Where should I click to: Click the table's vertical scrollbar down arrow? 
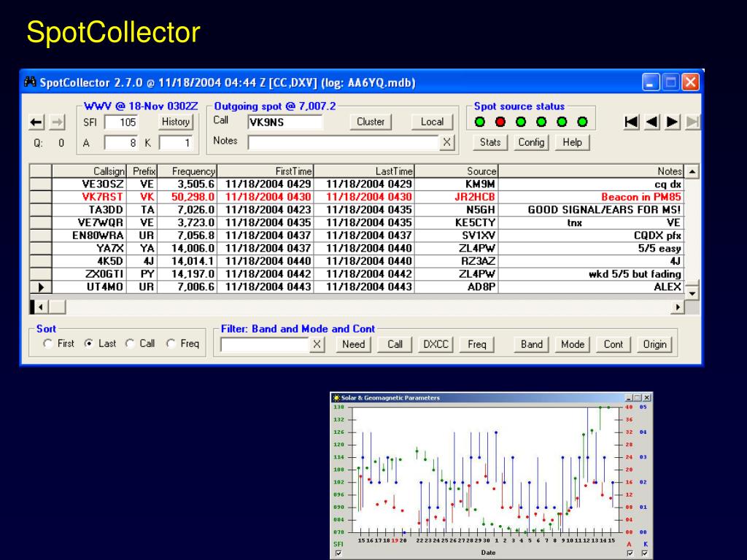[x=692, y=292]
